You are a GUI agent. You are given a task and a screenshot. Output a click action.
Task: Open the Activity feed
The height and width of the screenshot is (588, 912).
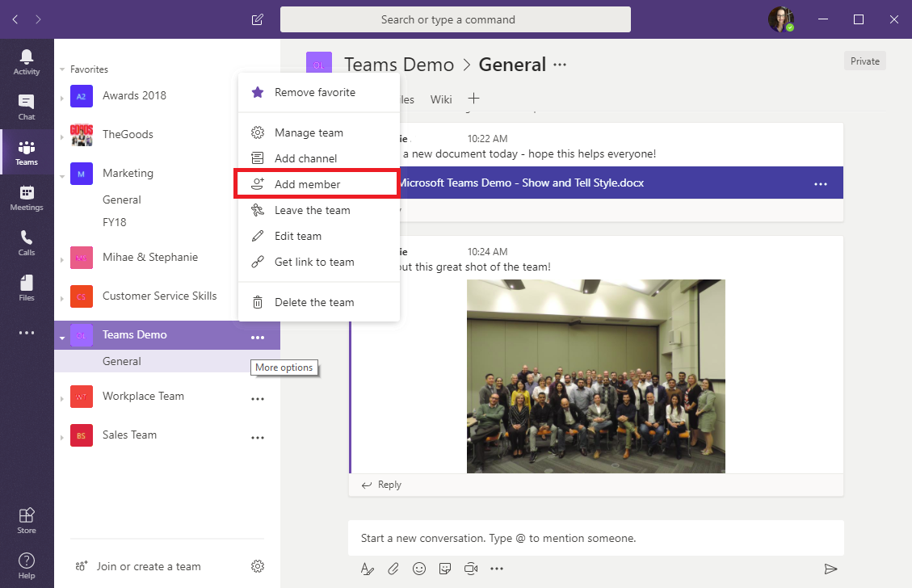tap(27, 61)
